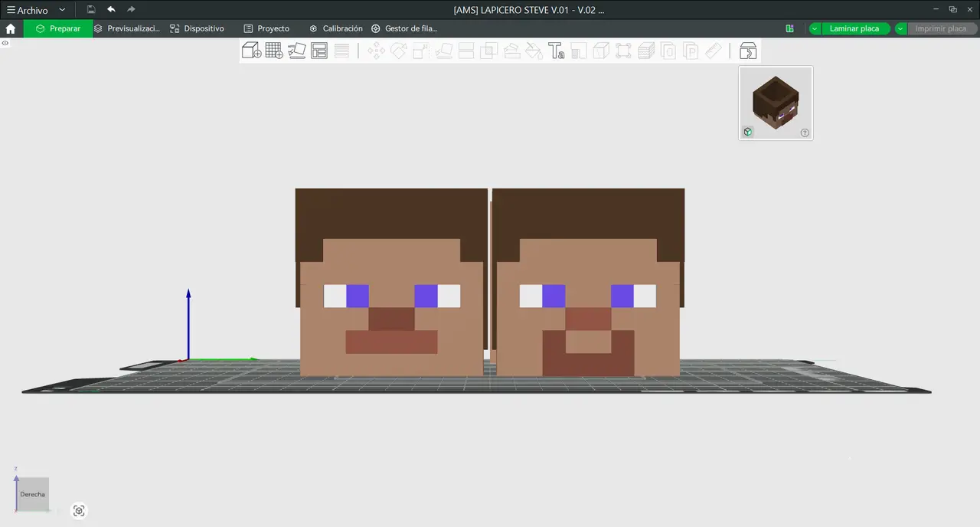Click the Imprimir placa button
The height and width of the screenshot is (527, 980).
(941, 28)
